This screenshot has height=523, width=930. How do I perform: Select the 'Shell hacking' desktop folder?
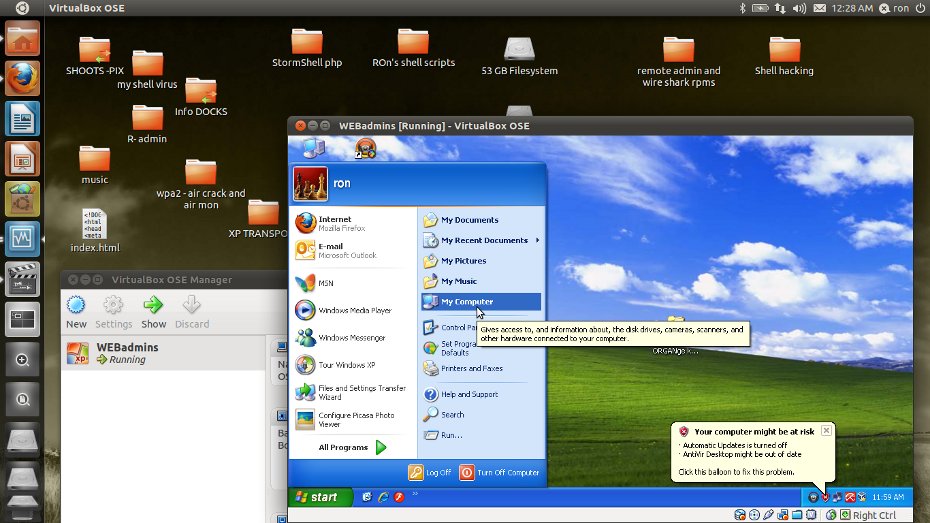click(x=784, y=56)
